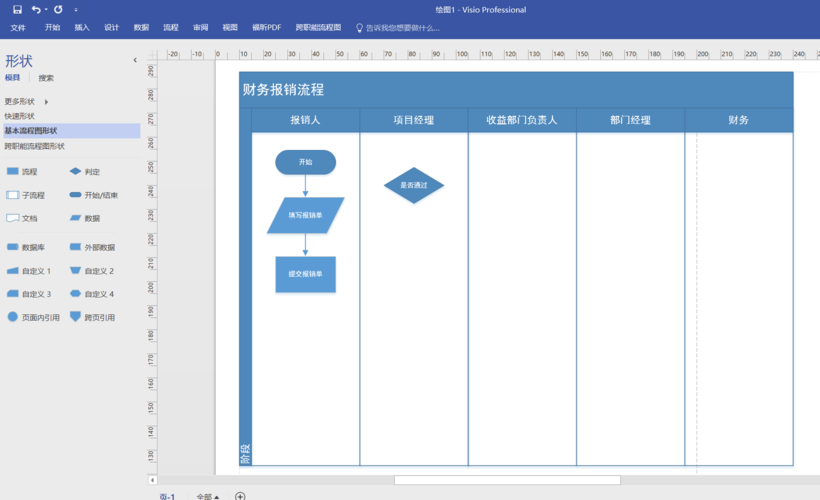The width and height of the screenshot is (820, 500).
Task: Switch to the 视图 ribbon tab
Action: [x=230, y=28]
